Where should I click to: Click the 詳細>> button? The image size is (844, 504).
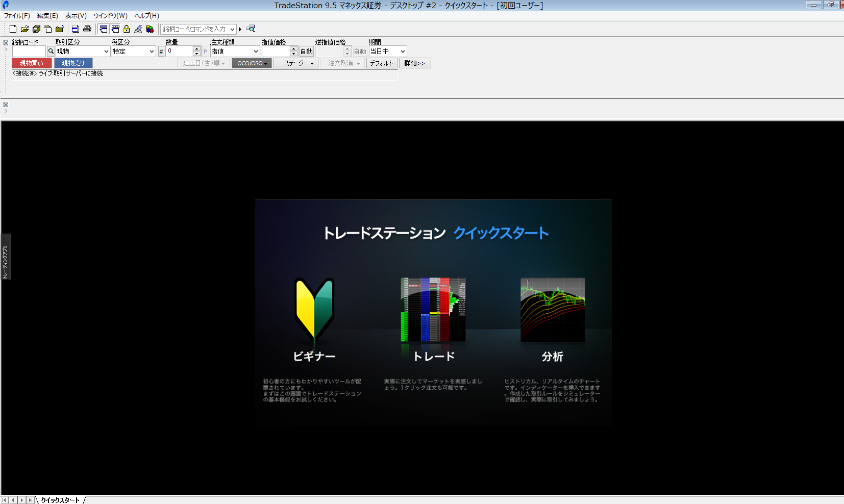click(x=415, y=63)
